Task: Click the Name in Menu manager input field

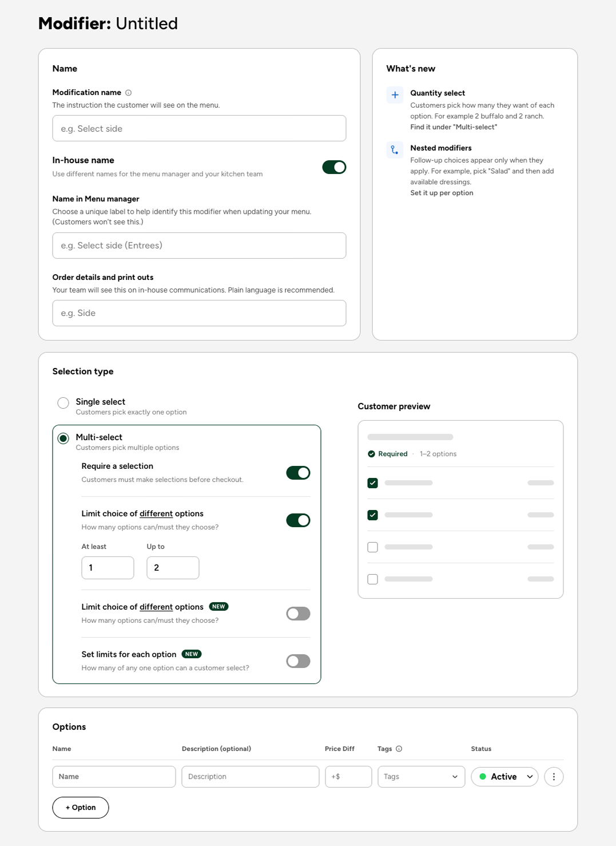Action: pyautogui.click(x=199, y=246)
